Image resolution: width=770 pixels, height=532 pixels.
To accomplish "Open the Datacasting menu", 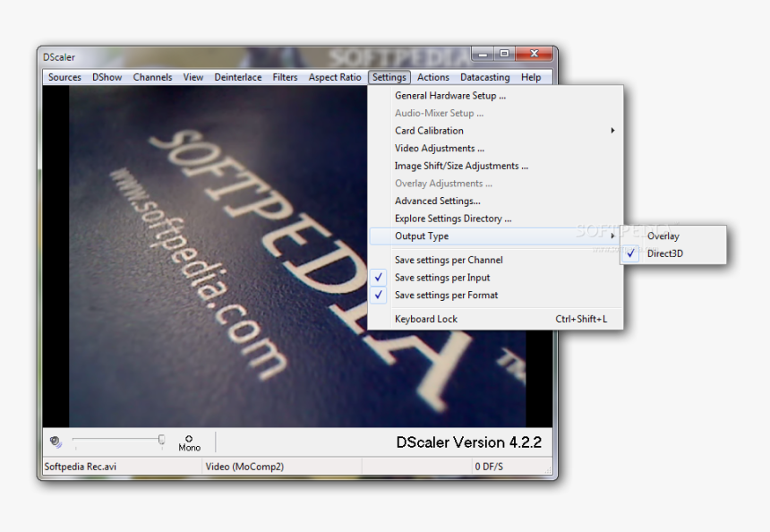I will pos(484,77).
